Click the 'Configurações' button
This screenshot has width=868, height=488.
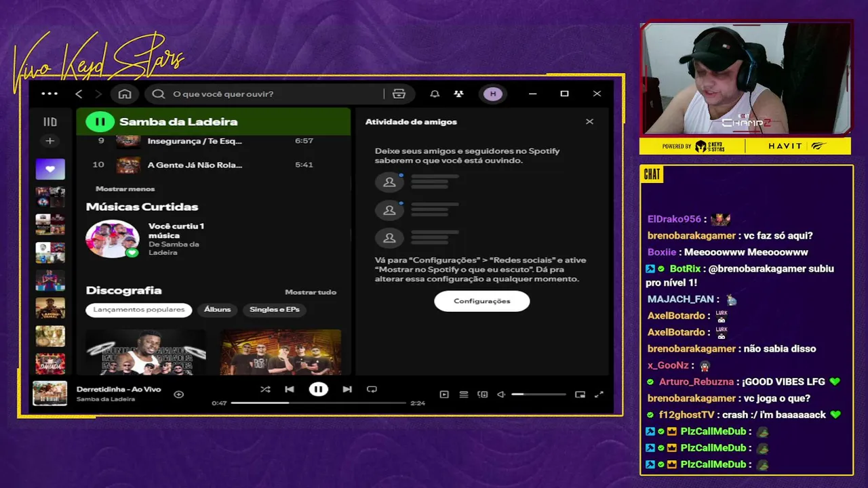pyautogui.click(x=482, y=301)
